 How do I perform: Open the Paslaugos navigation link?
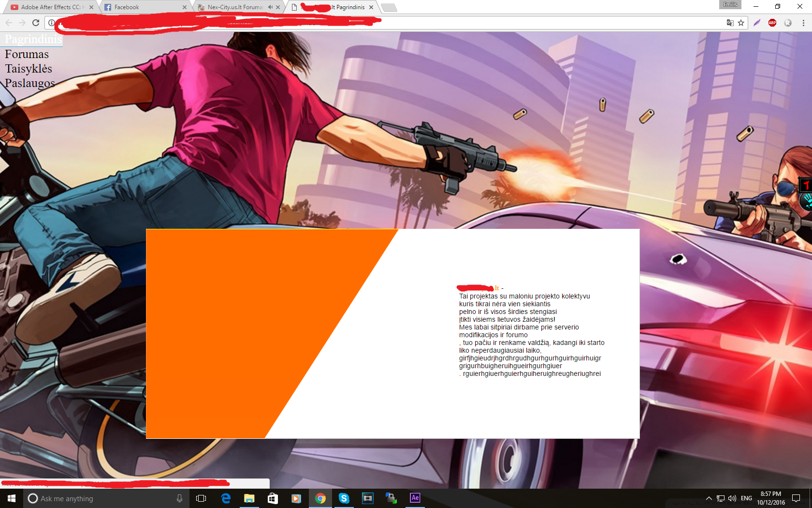click(29, 83)
